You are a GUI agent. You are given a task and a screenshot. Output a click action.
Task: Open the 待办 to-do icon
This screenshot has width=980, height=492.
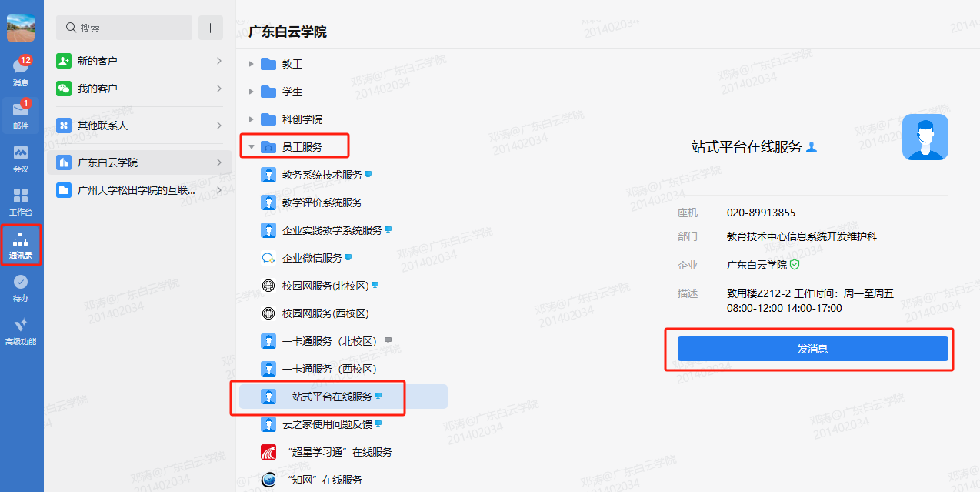[21, 286]
